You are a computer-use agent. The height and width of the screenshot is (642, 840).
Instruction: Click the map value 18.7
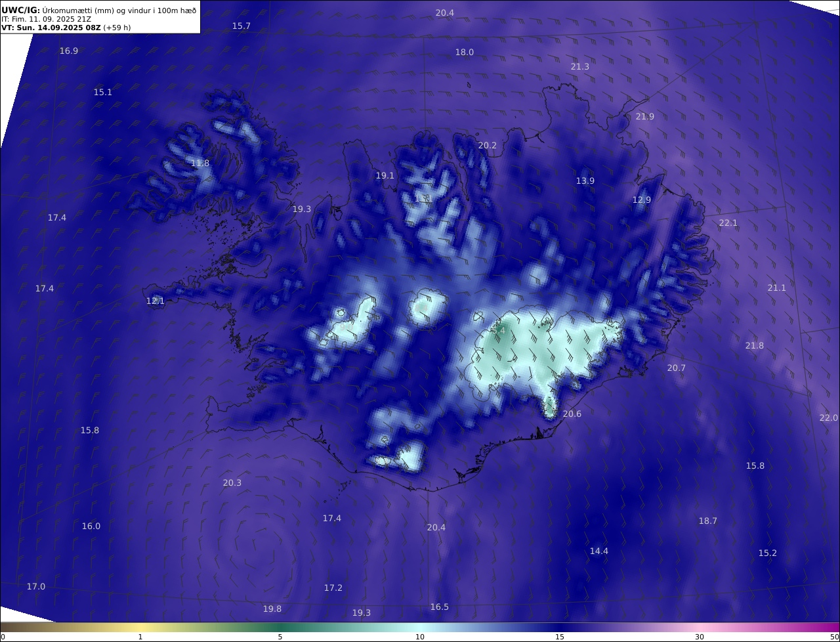(x=708, y=521)
